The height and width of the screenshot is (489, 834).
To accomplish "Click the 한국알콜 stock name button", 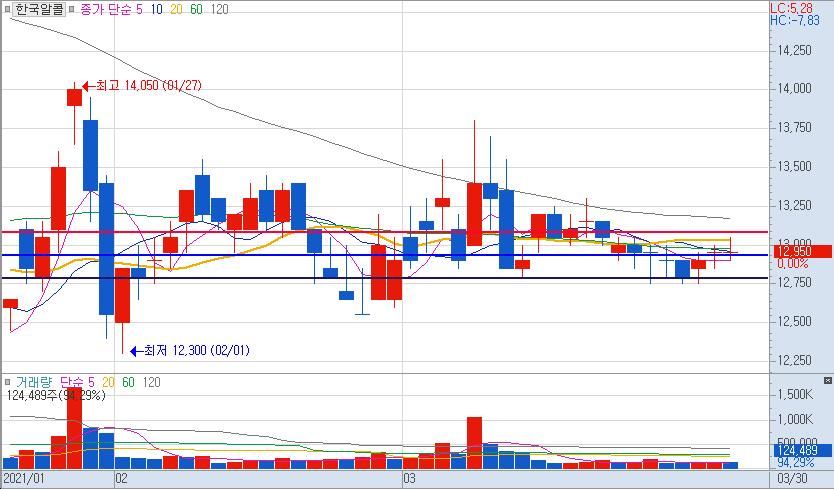I will point(39,9).
